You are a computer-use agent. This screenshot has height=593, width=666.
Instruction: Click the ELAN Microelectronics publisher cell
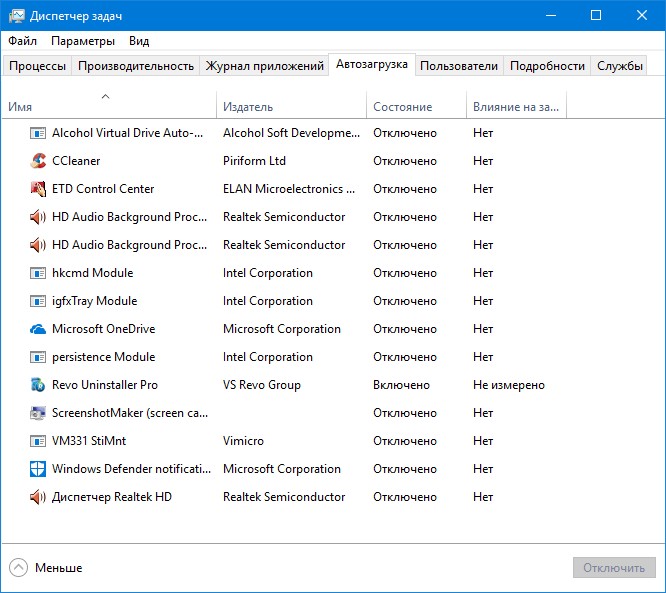tap(289, 189)
